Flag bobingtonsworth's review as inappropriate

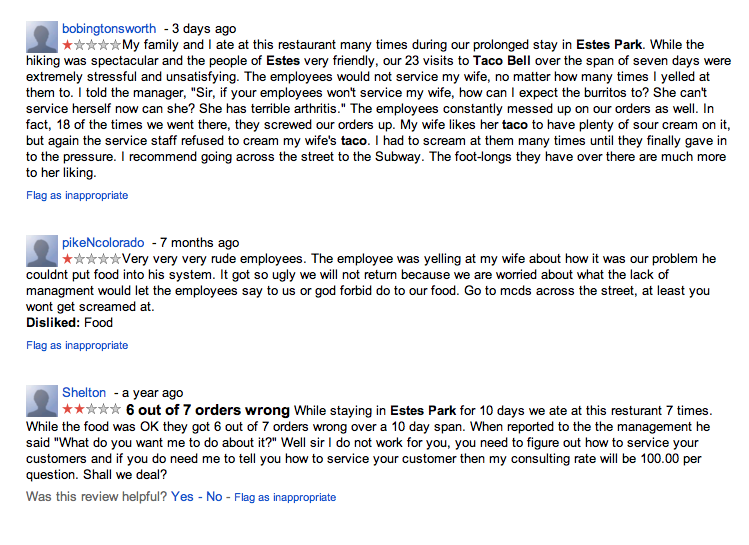(x=77, y=195)
